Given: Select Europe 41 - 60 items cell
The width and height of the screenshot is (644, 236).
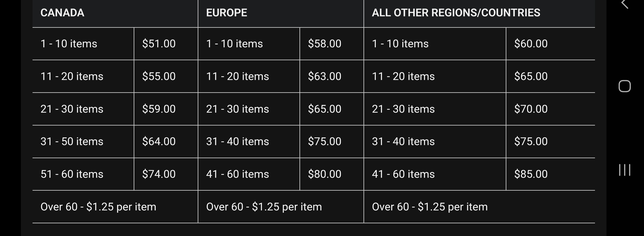Looking at the screenshot, I should pyautogui.click(x=249, y=174).
